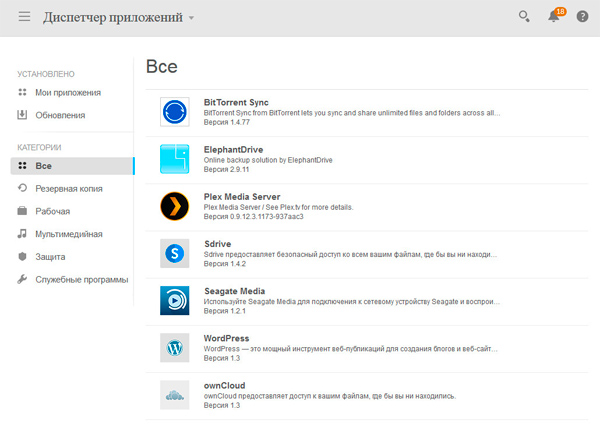
Task: Open the notifications bell icon
Action: pyautogui.click(x=553, y=17)
